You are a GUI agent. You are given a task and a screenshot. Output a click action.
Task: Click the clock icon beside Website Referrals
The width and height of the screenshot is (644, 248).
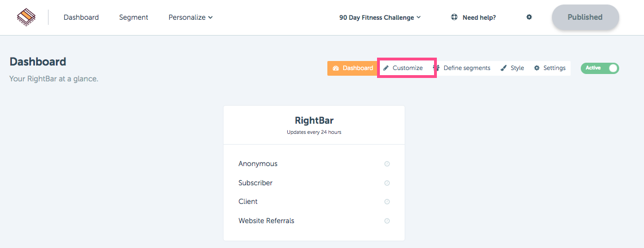[x=387, y=221]
